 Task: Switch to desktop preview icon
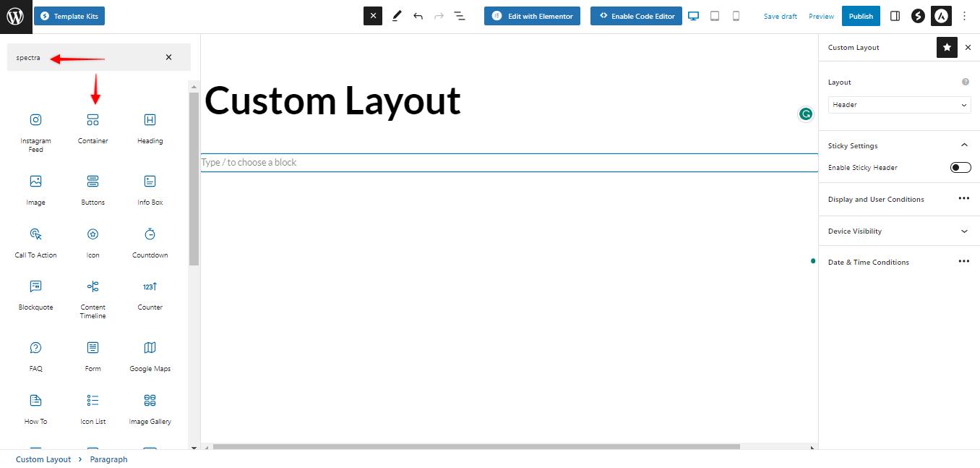pos(694,16)
